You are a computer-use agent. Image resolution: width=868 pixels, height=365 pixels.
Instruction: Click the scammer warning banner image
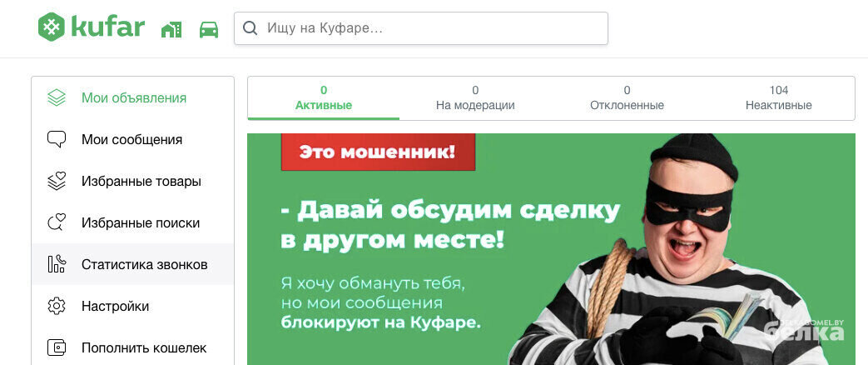pyautogui.click(x=551, y=249)
